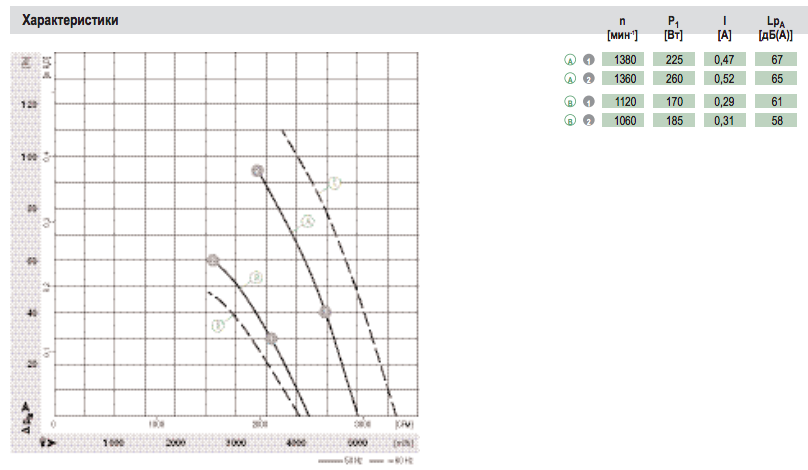This screenshot has height=470, width=808.
Task: Click the upper operating point on curve B
Action: pos(212,260)
